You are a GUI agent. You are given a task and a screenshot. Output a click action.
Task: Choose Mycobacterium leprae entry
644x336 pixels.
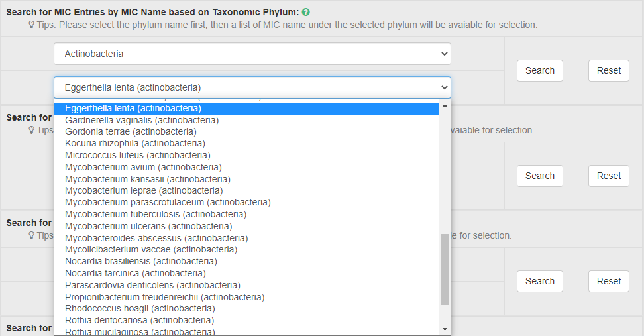[144, 190]
